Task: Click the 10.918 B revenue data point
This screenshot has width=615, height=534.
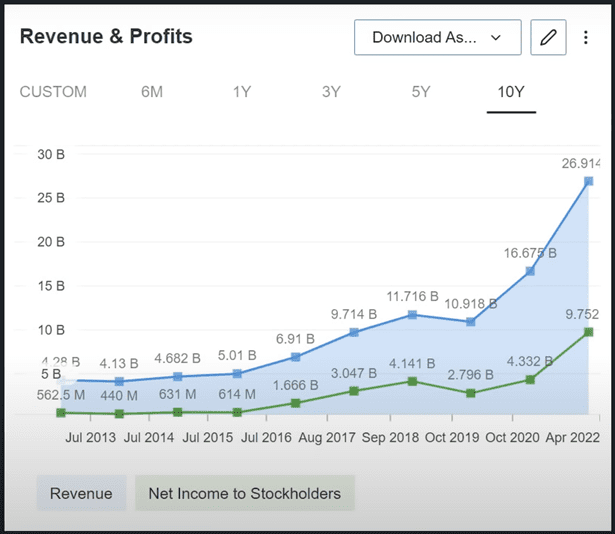Action: (x=471, y=322)
